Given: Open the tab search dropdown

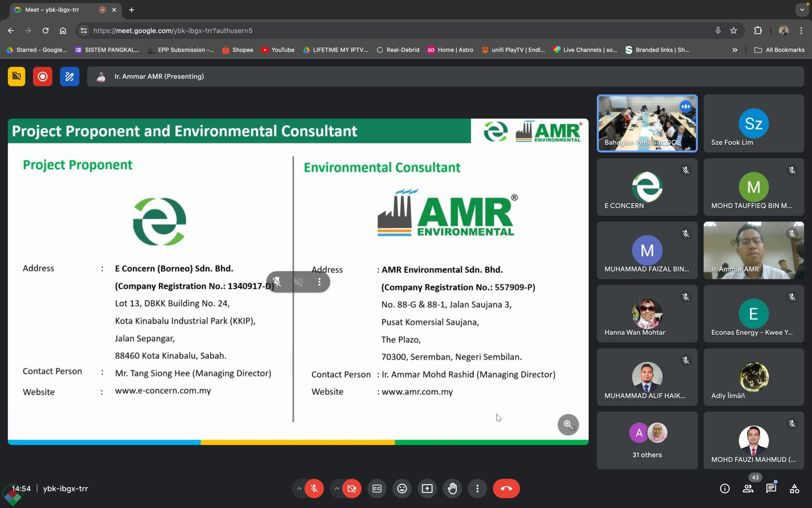Looking at the screenshot, I should (802, 10).
